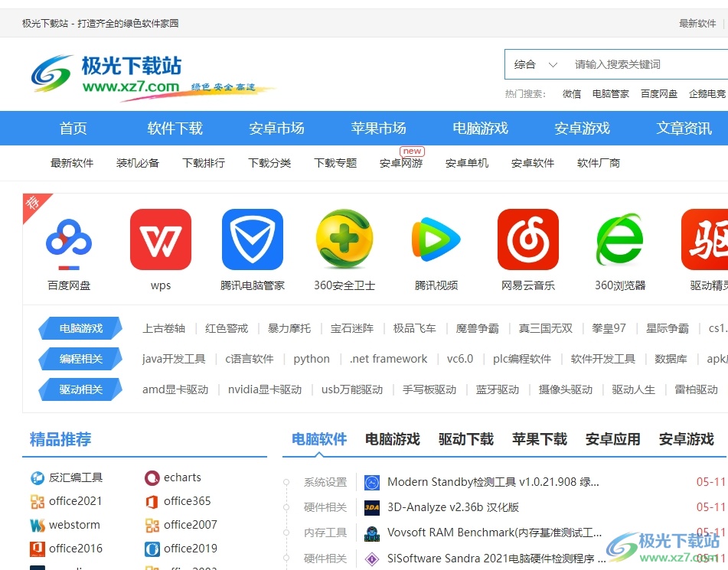Open the 装机必备 link
728x570 pixels.
(x=138, y=163)
